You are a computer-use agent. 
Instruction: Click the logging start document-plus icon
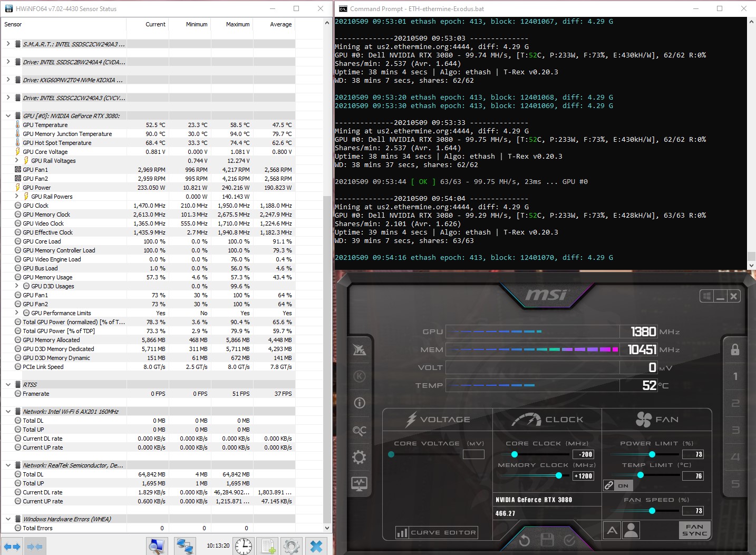pos(268,547)
